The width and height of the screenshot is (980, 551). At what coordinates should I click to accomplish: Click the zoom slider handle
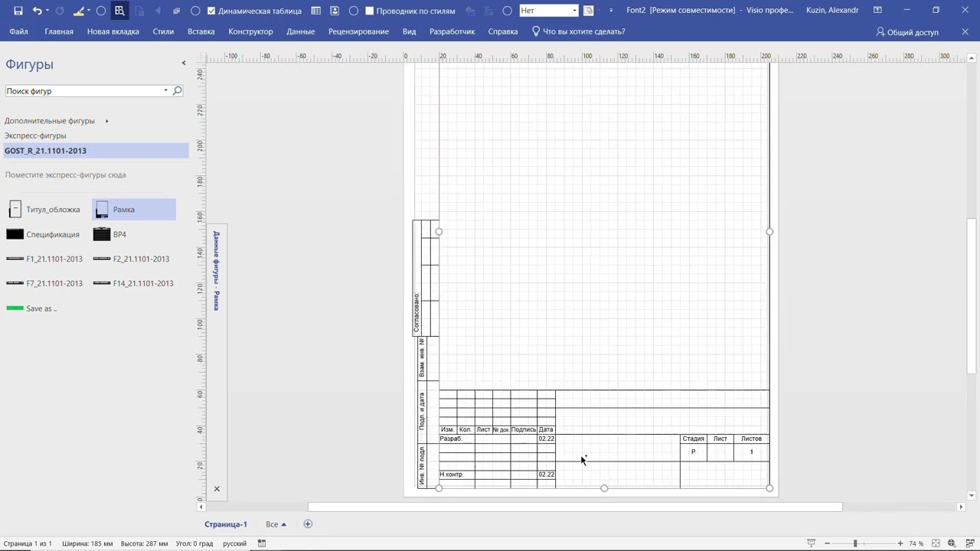(855, 543)
